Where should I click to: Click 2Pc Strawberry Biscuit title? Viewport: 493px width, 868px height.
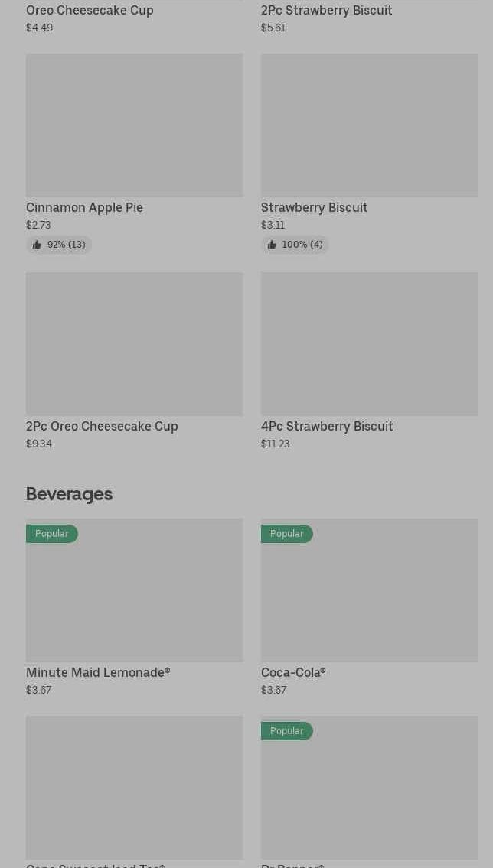(x=326, y=10)
